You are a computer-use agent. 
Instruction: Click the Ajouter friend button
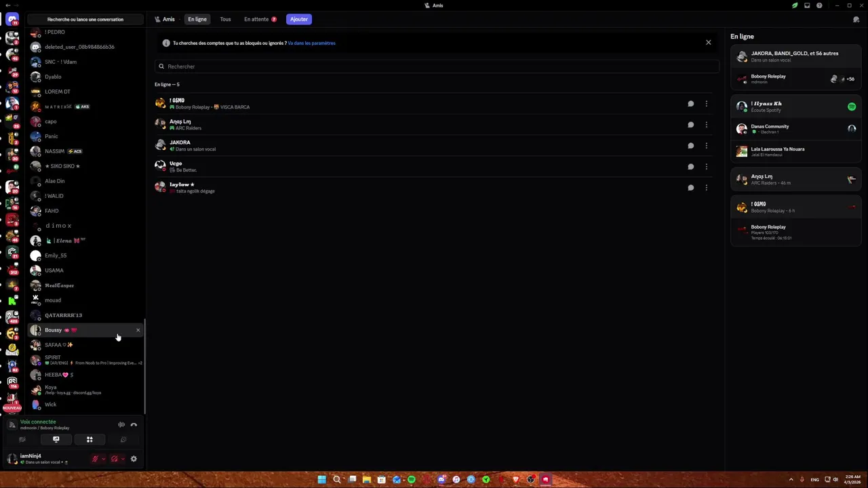click(299, 20)
